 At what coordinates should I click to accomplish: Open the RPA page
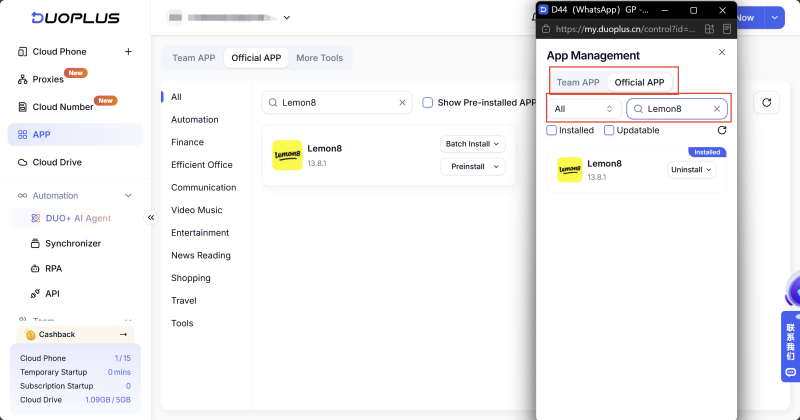pyautogui.click(x=54, y=268)
